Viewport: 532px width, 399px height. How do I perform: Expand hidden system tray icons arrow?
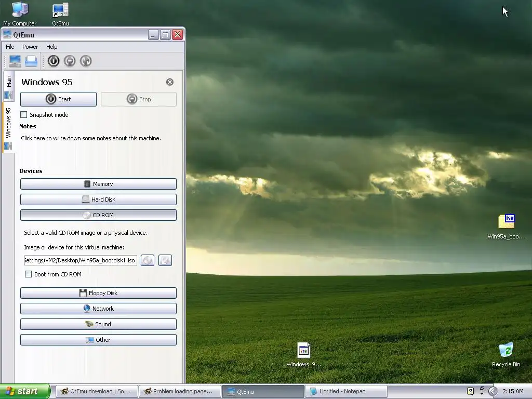pos(493,391)
